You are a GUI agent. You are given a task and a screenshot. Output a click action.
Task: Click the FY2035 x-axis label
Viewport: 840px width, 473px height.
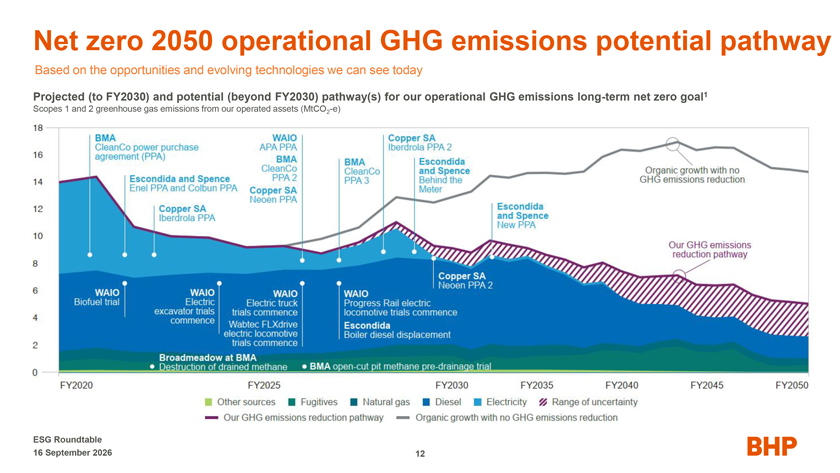tap(537, 385)
